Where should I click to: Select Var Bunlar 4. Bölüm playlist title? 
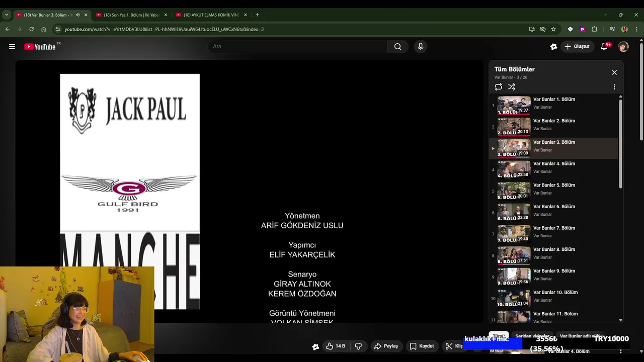(554, 164)
